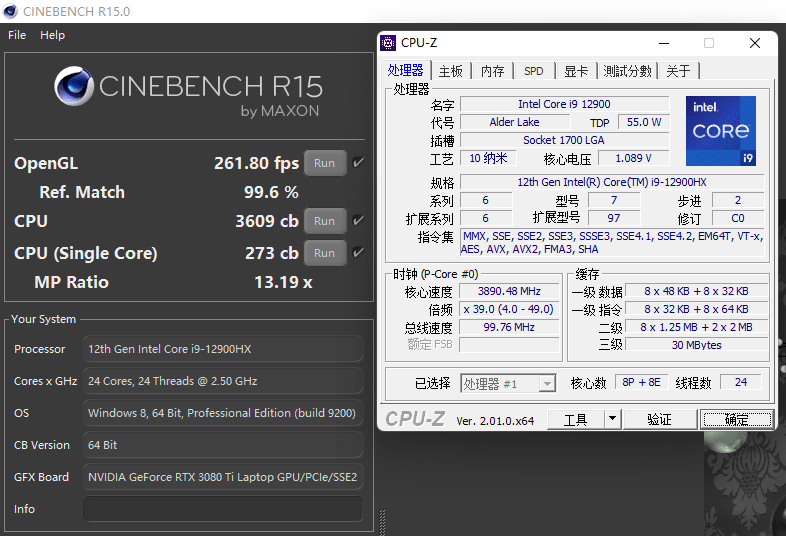The width and height of the screenshot is (786, 536).
Task: Click the 工具 tools button
Action: click(575, 419)
